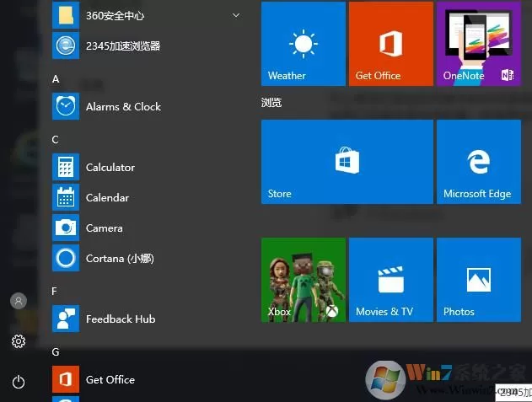The image size is (532, 402).
Task: Click the Settings gear icon
Action: tap(19, 341)
